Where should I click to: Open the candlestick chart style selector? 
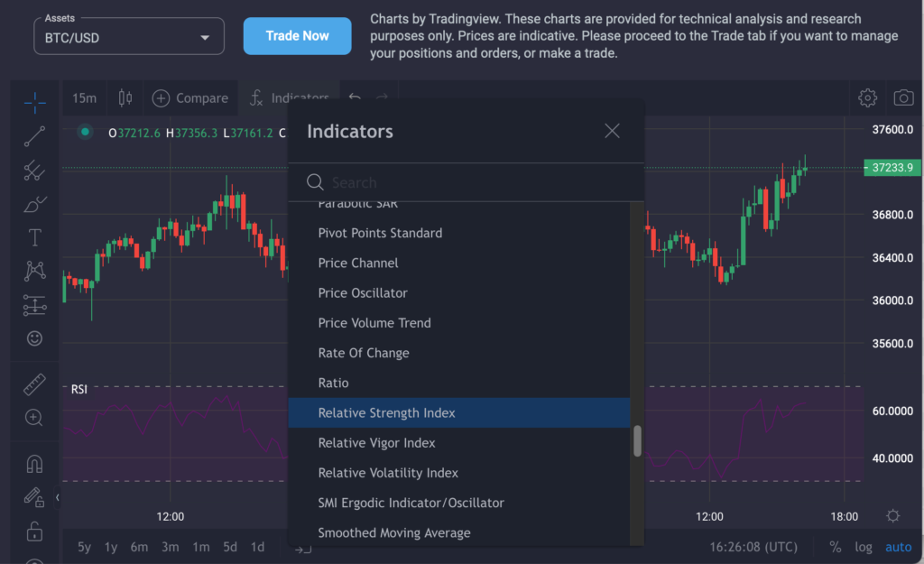point(124,97)
